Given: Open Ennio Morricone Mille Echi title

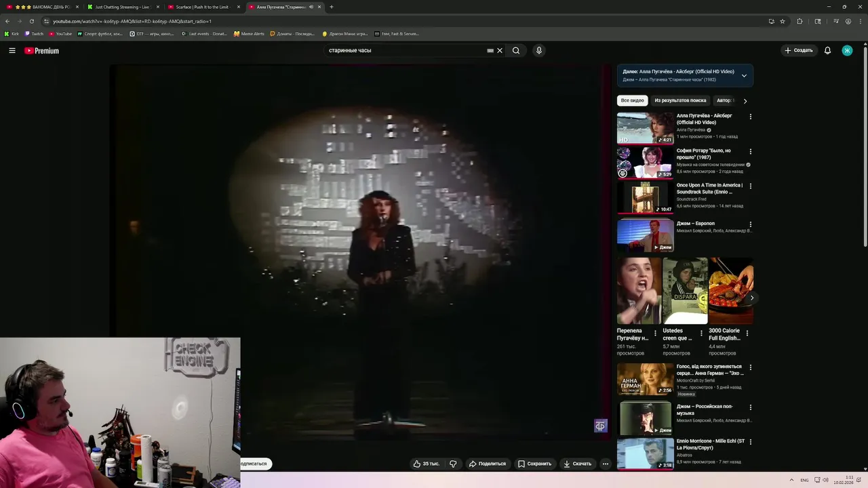Looking at the screenshot, I should (711, 444).
